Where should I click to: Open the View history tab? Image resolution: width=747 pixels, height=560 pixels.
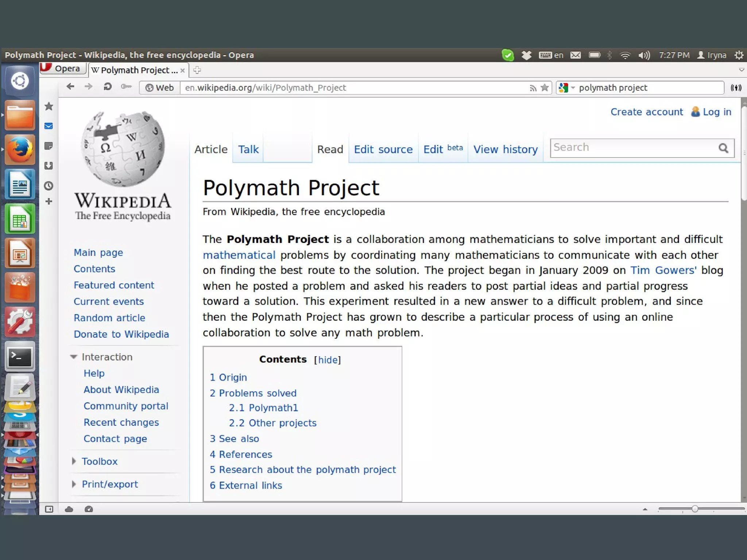pos(505,149)
